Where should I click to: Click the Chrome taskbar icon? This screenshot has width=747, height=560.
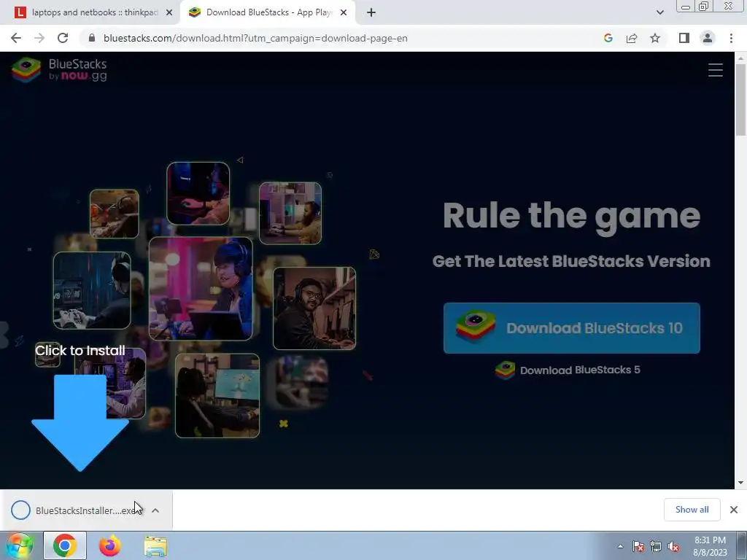click(x=65, y=545)
